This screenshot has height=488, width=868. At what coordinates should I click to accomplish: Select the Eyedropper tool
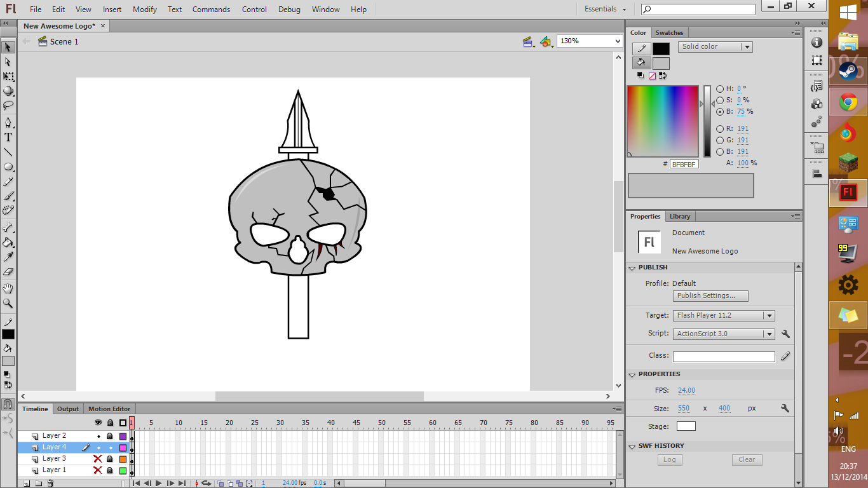point(8,257)
